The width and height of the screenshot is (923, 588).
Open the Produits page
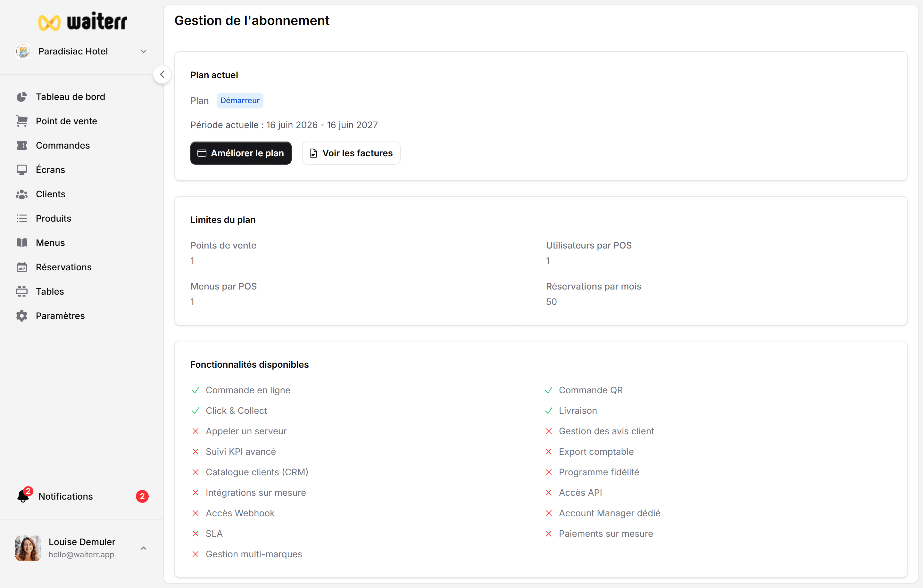pos(54,218)
